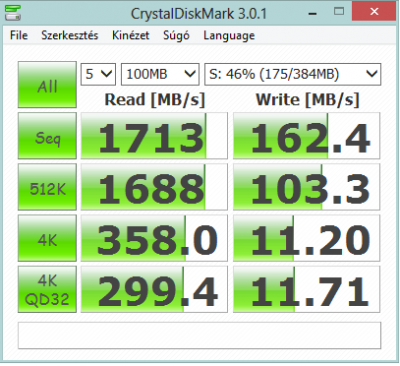This screenshot has width=400, height=366.
Task: Start the 512K benchmark test
Action: pos(47,187)
